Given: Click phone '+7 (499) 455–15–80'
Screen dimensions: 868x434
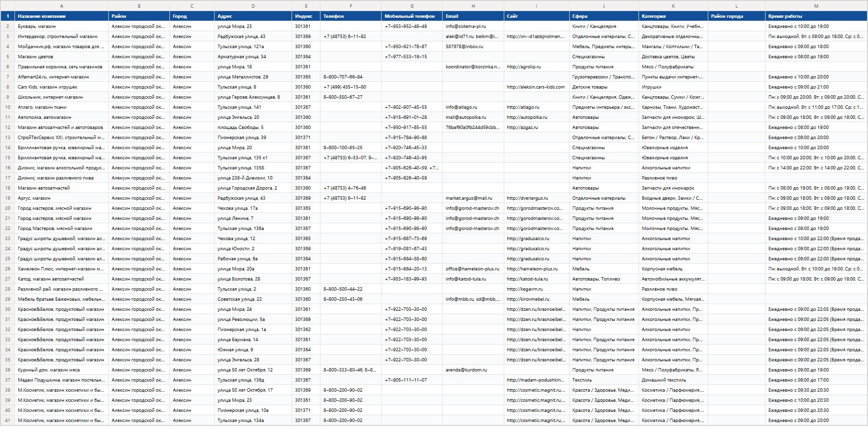Looking at the screenshot, I should (x=351, y=87).
